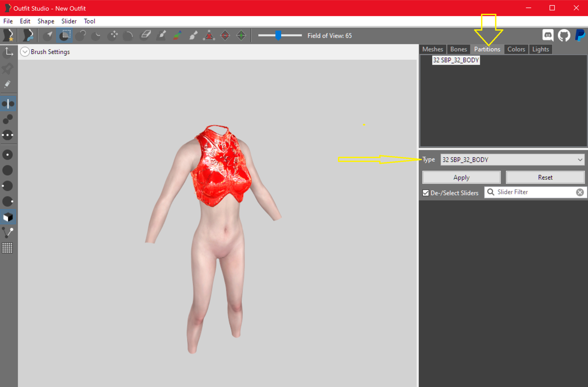
Task: Click the New Project icon
Action: click(8, 35)
